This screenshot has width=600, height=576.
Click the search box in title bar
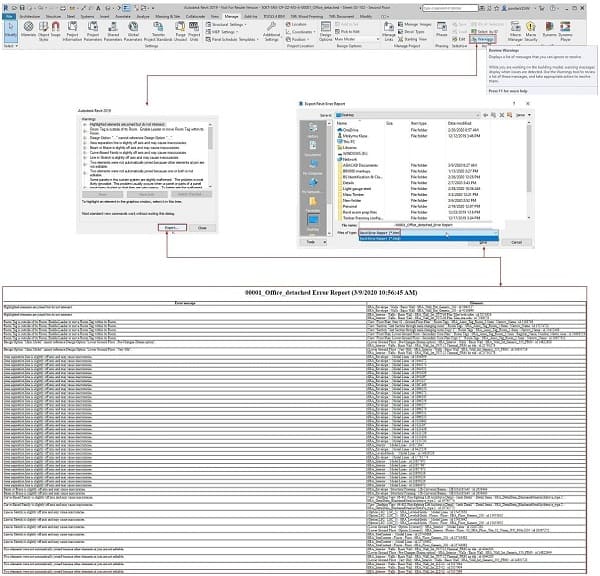(x=450, y=8)
